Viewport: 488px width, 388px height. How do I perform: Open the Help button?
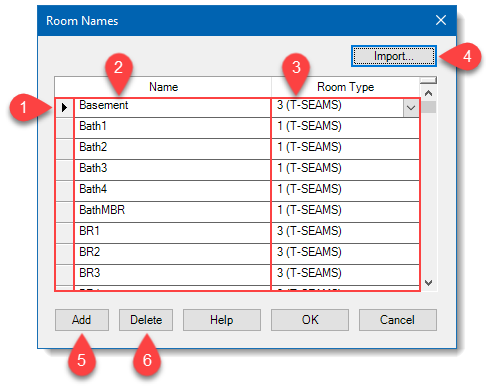(222, 320)
